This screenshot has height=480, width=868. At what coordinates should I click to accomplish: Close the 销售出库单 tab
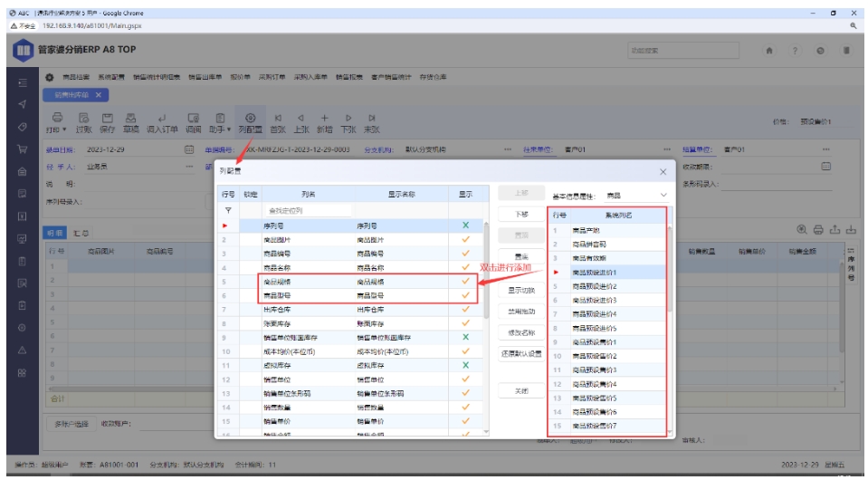coord(98,95)
